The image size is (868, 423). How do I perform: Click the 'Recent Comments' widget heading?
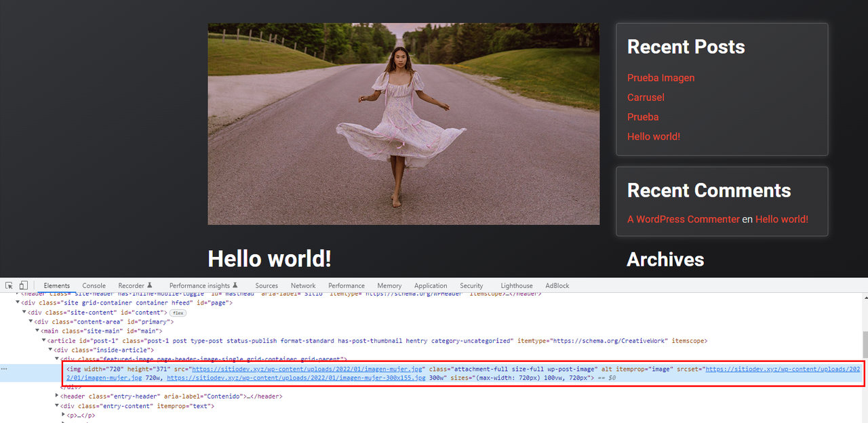pyautogui.click(x=709, y=190)
